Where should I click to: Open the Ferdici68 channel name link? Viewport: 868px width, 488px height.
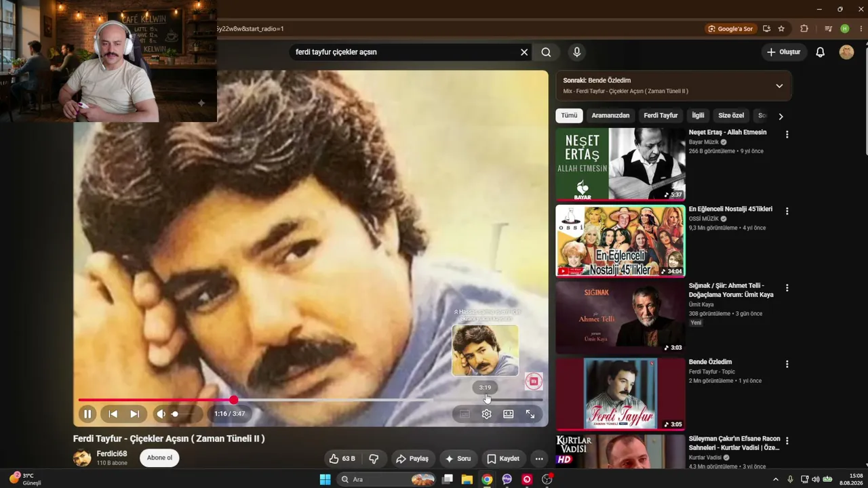[x=112, y=453]
